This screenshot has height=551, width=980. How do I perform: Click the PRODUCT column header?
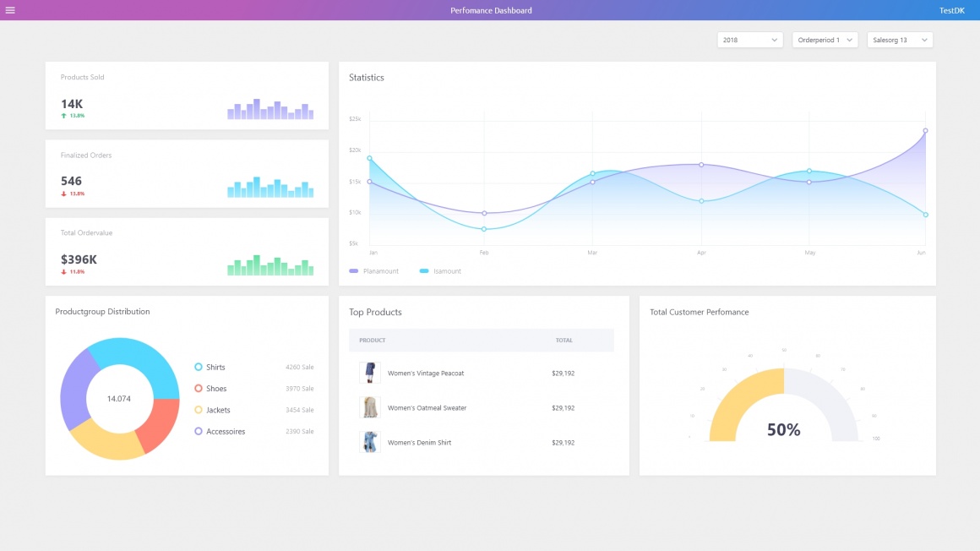372,341
